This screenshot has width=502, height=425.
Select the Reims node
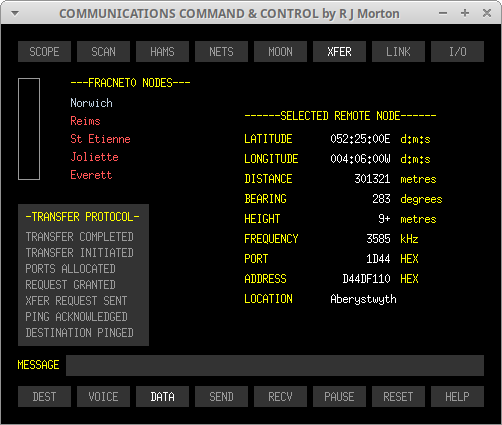click(x=85, y=121)
